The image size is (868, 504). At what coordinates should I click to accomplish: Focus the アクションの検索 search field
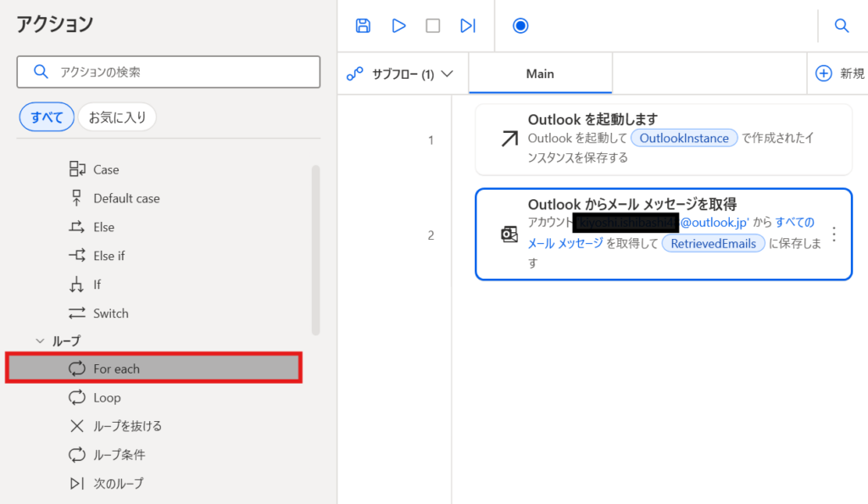(x=169, y=72)
